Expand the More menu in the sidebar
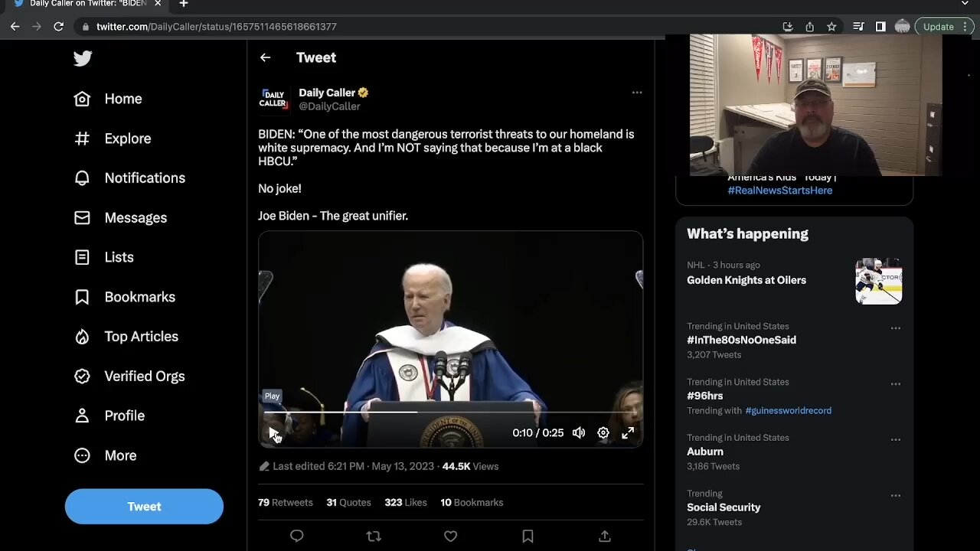The height and width of the screenshot is (551, 980). click(105, 455)
